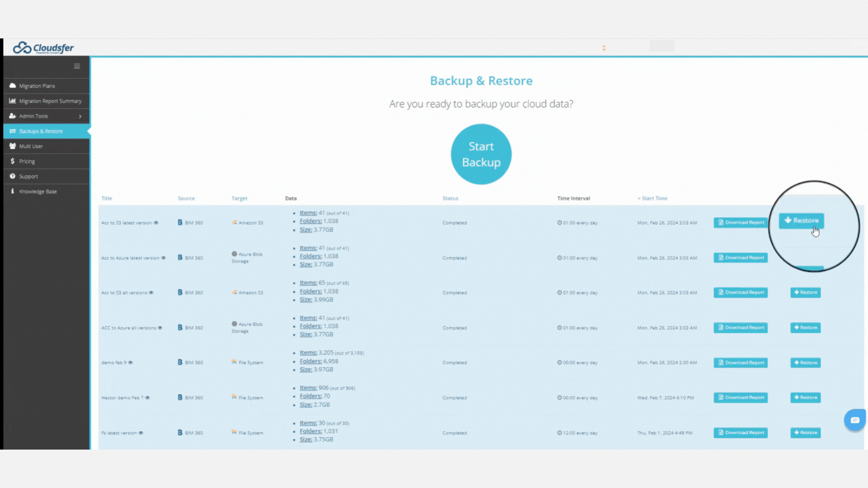Image resolution: width=868 pixels, height=488 pixels.
Task: Sort by the Title column header
Action: 107,198
